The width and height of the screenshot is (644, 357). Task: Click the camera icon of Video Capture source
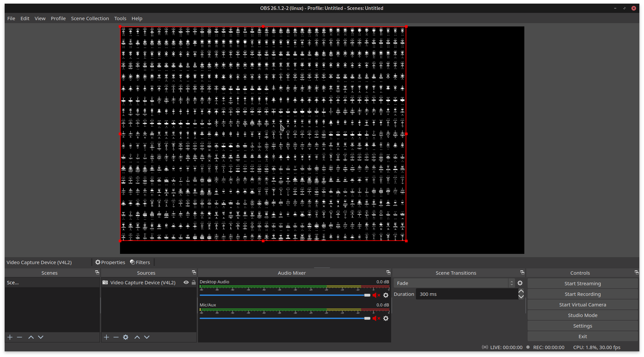(x=105, y=283)
